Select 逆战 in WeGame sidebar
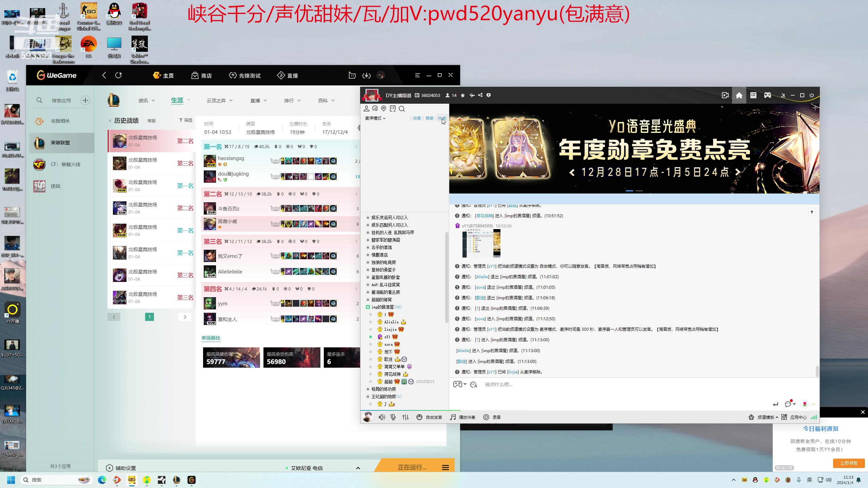 pyautogui.click(x=61, y=186)
